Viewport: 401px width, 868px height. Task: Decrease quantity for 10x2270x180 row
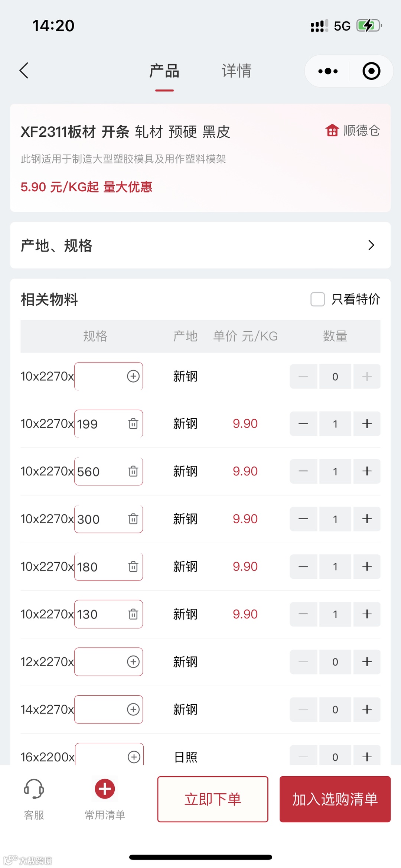[x=303, y=566]
